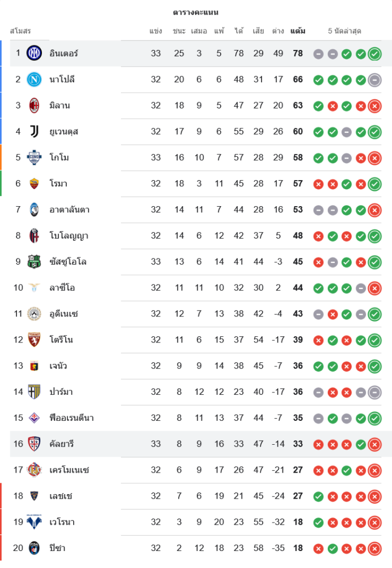Image resolution: width=392 pixels, height=568 pixels.
Task: Click the Napoli club logo
Action: point(34,80)
